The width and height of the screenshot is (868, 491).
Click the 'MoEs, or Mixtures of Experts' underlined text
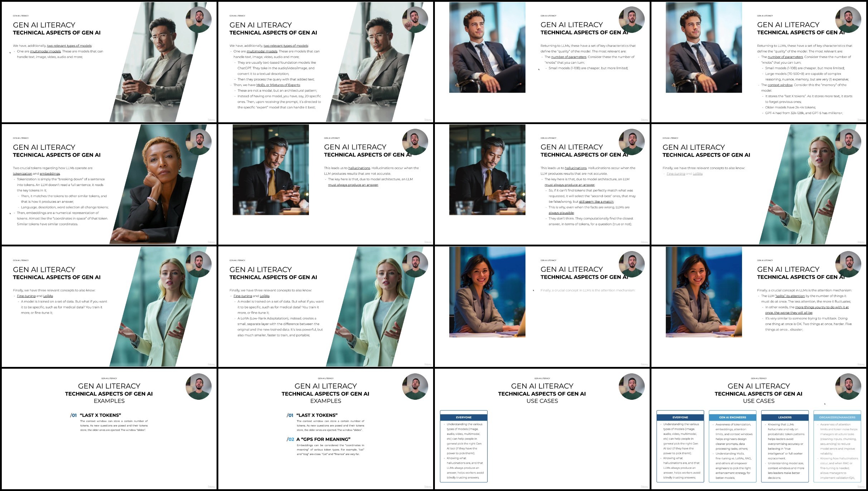(278, 85)
